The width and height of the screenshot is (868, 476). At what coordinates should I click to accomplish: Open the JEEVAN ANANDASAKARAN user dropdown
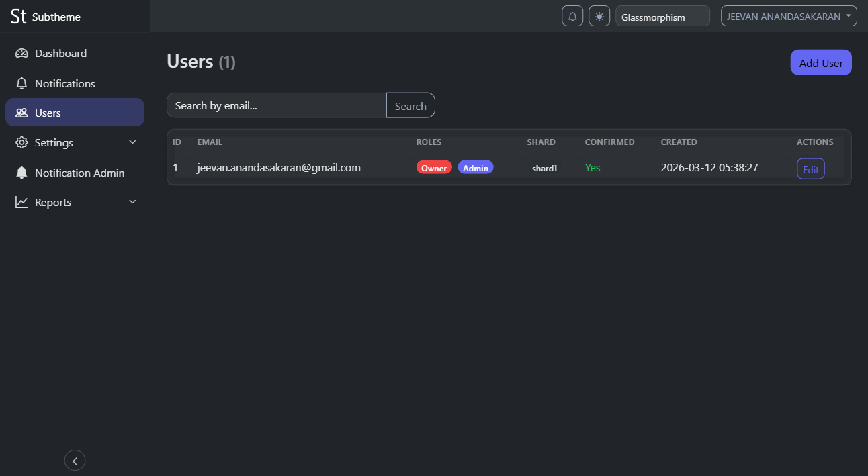789,16
